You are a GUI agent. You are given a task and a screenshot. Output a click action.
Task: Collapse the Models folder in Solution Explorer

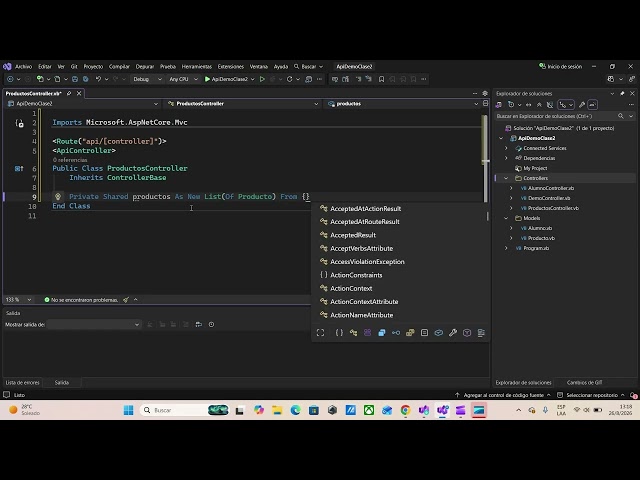coord(506,218)
